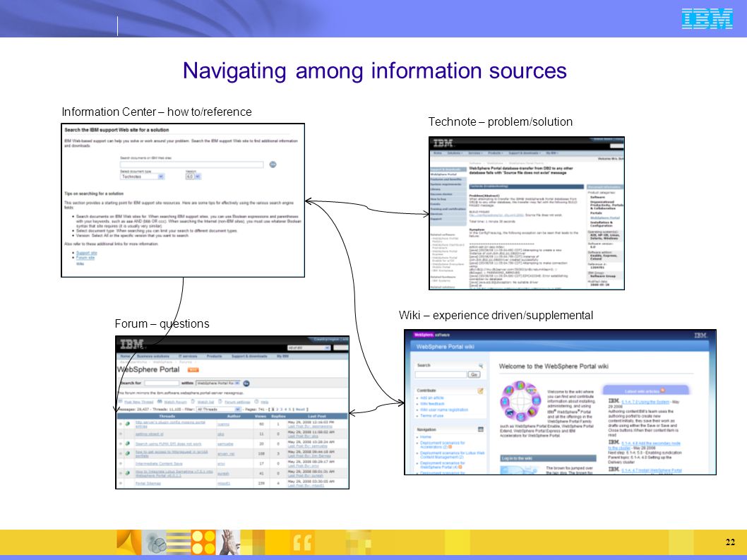Viewport: 747px width, 560px height.
Task: Click Post New Thread link in Forum
Action: click(138, 403)
